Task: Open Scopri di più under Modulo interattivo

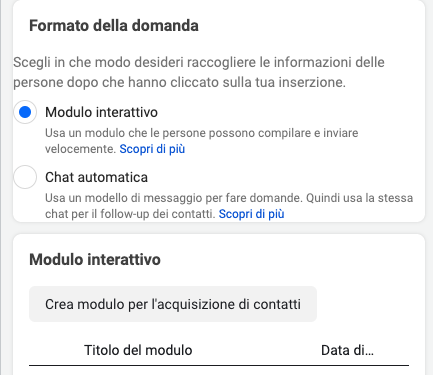Action: (152, 149)
